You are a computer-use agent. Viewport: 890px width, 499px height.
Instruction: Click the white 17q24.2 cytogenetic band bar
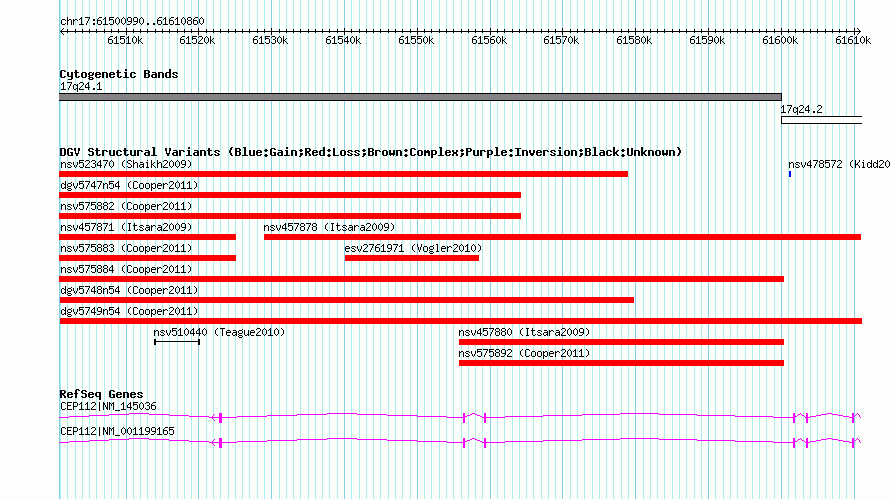821,120
